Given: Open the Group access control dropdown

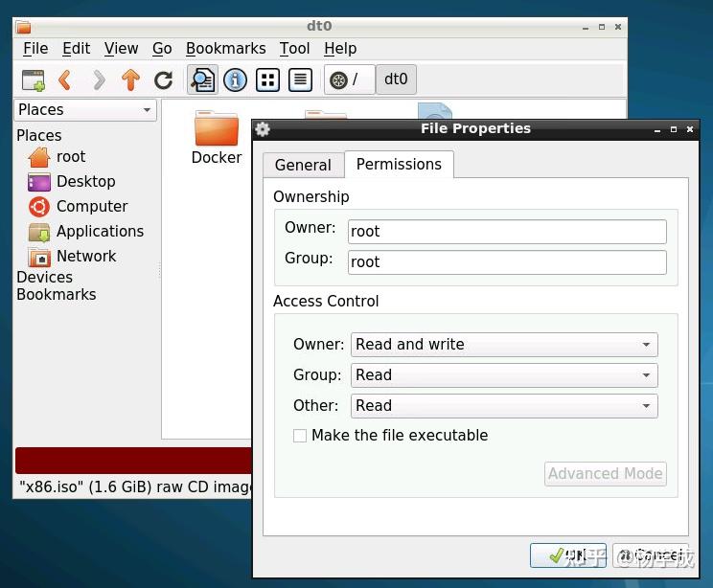Looking at the screenshot, I should pos(504,374).
